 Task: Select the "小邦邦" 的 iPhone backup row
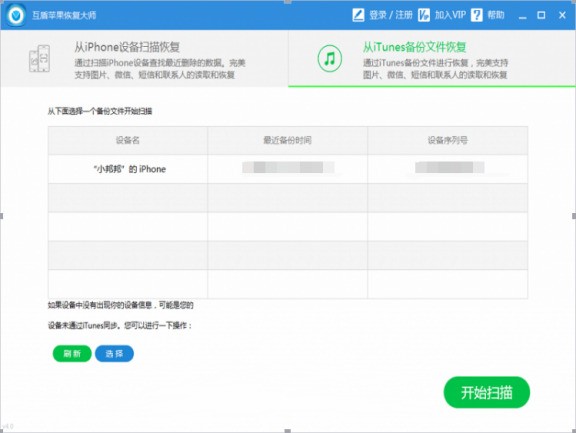tap(288, 169)
